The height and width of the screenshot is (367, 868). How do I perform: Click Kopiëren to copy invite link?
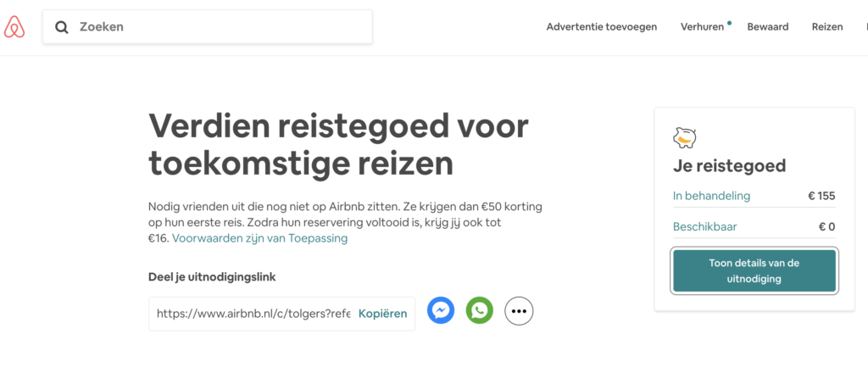coord(382,314)
